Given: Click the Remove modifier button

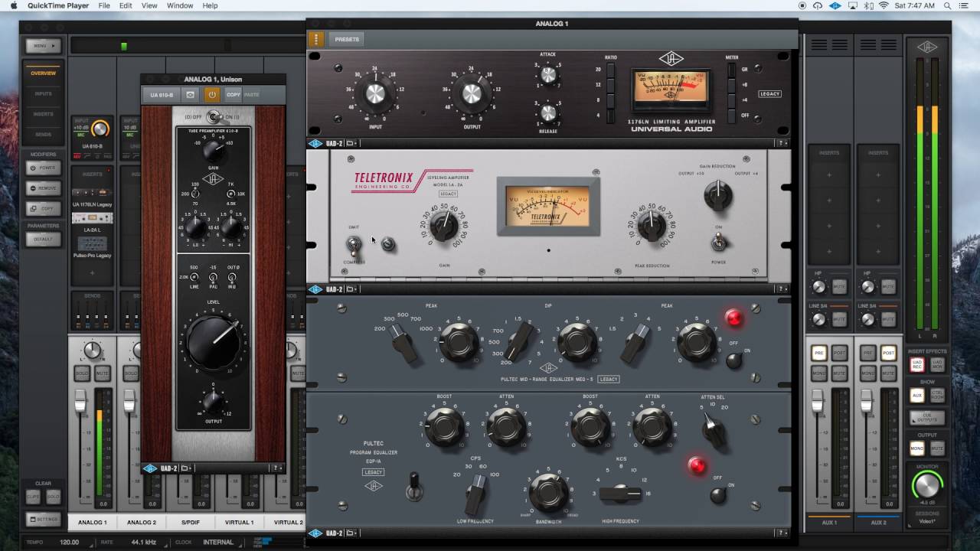Looking at the screenshot, I should [43, 188].
